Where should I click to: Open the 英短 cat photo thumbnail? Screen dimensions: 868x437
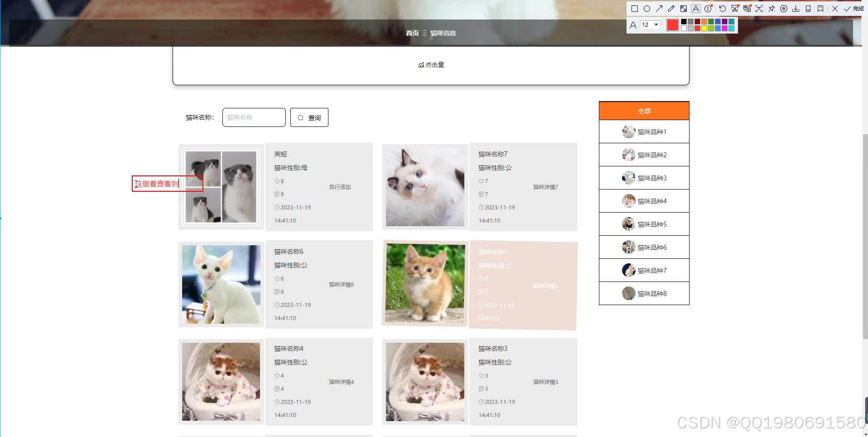coord(221,186)
